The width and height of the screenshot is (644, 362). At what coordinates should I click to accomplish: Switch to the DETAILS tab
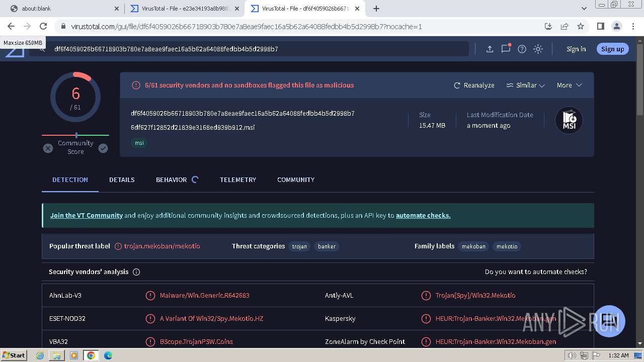tap(122, 180)
